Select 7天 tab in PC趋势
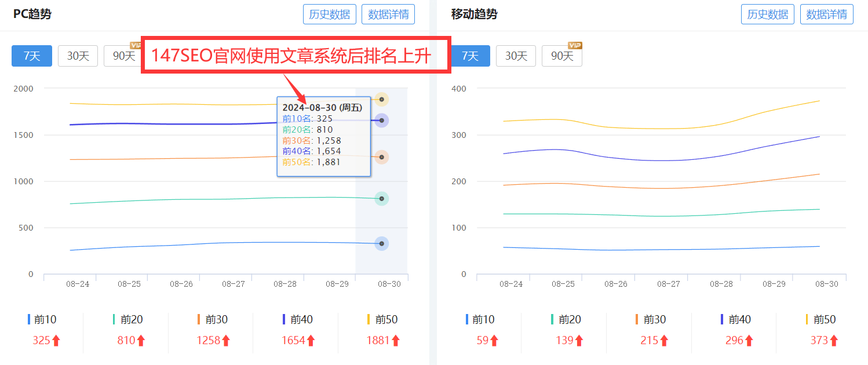The image size is (868, 365). (x=32, y=56)
